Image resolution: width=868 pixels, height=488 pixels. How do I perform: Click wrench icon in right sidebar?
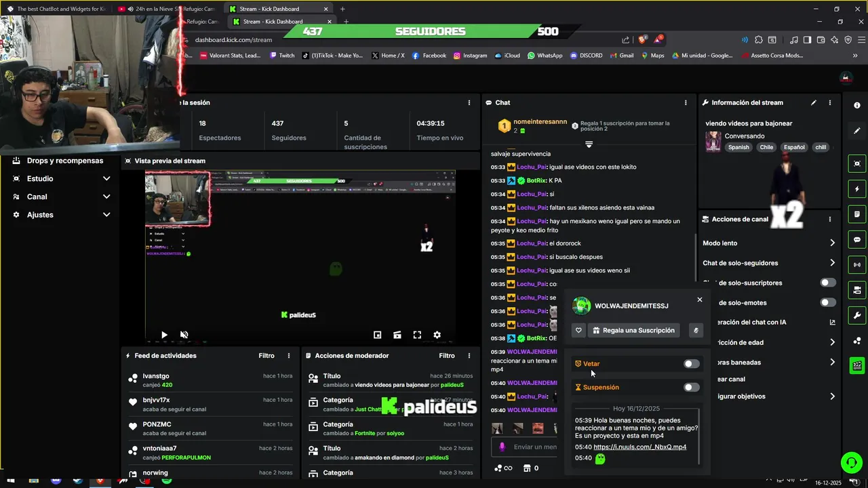pyautogui.click(x=857, y=316)
